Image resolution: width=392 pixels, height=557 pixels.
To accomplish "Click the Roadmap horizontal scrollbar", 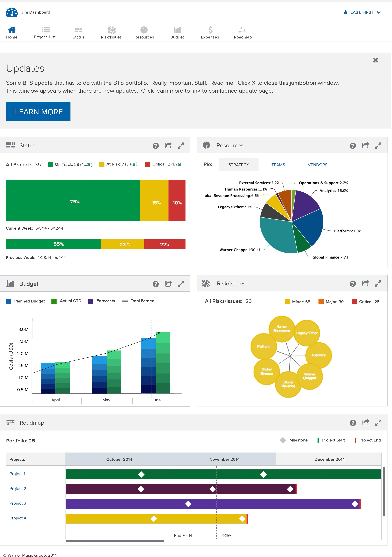I will pos(115,541).
